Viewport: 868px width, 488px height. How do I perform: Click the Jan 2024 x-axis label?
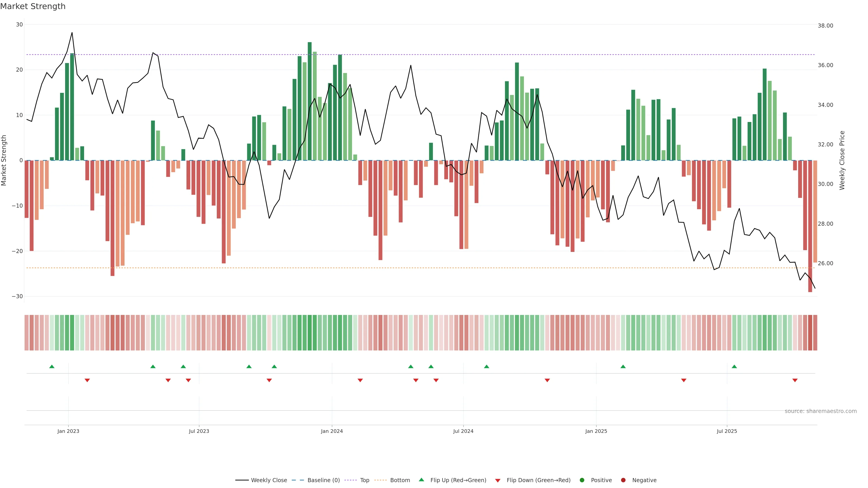[332, 431]
